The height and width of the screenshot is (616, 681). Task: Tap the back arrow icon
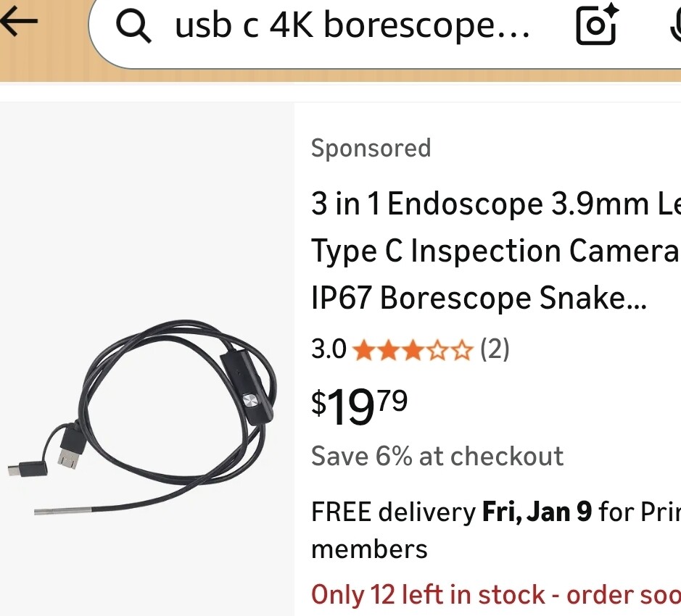(x=19, y=21)
